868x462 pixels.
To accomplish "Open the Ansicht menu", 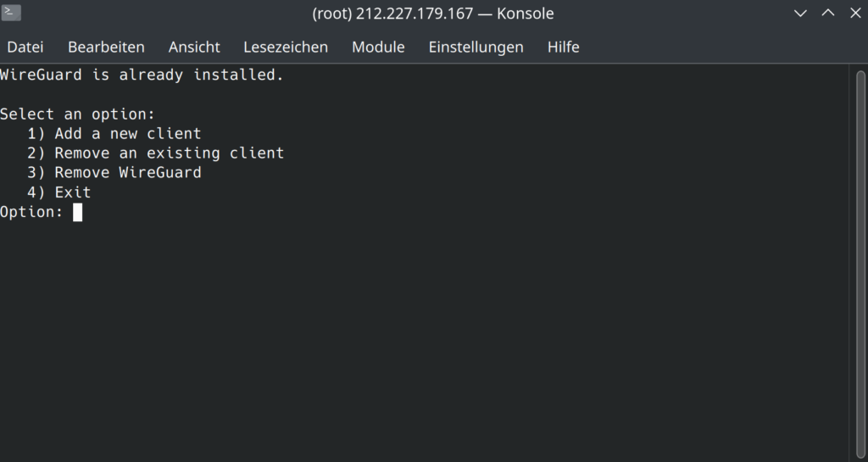I will point(194,47).
